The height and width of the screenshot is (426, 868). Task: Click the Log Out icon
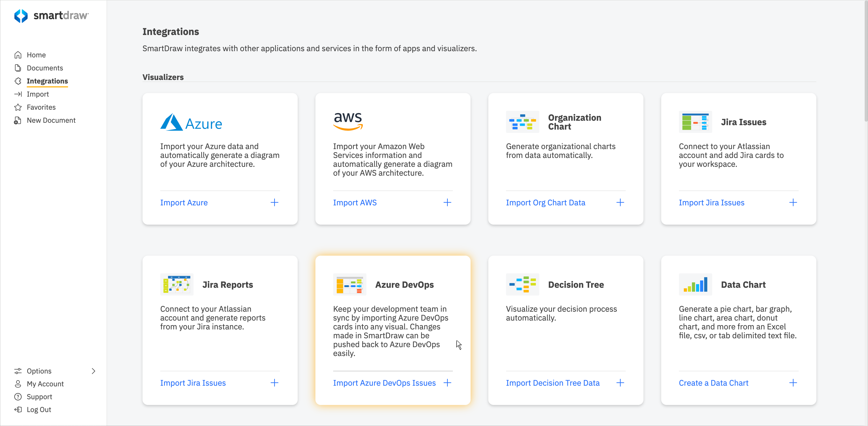[x=18, y=410]
